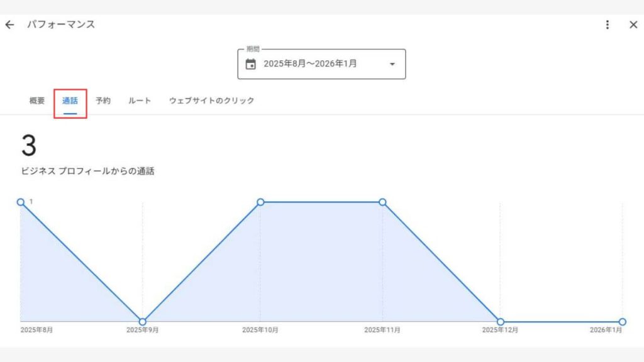Expand the period dropdown arrow

pos(392,64)
